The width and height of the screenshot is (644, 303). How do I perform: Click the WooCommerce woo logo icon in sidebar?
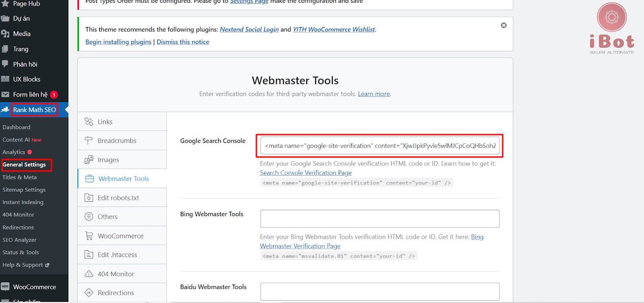click(x=5, y=287)
